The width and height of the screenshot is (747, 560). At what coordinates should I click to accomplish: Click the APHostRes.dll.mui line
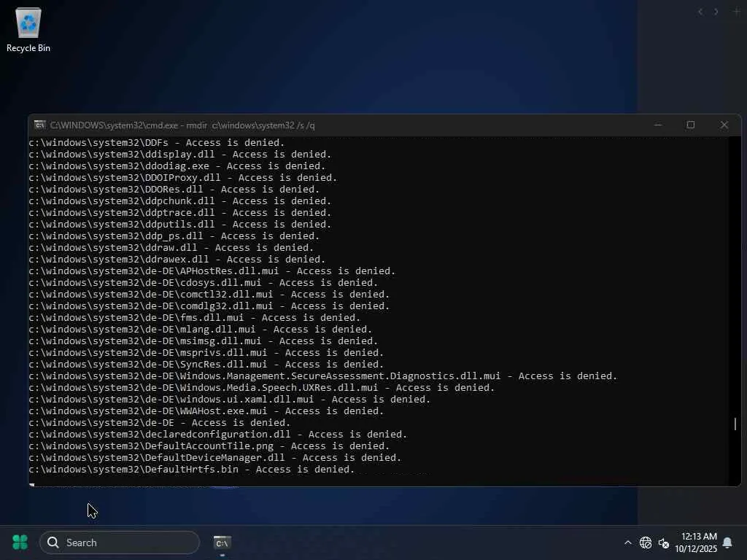coord(212,271)
